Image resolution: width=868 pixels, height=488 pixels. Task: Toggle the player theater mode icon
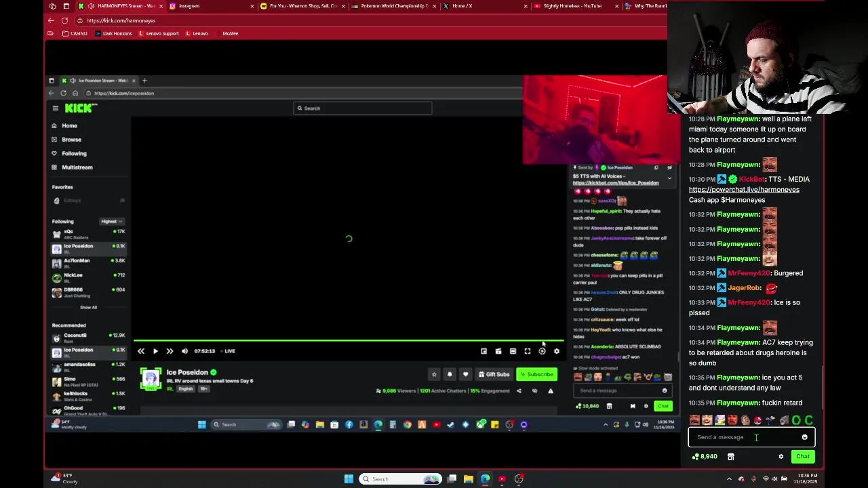coord(513,351)
